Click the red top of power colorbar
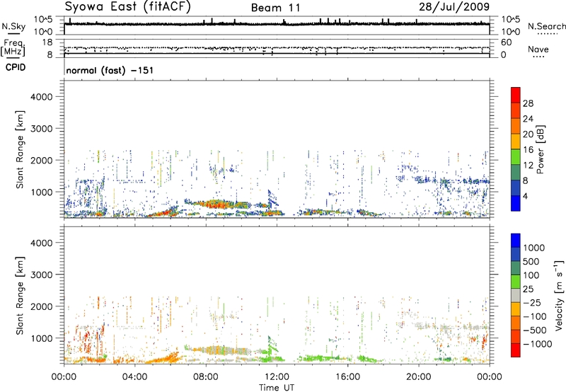566x392 pixels. click(x=516, y=95)
